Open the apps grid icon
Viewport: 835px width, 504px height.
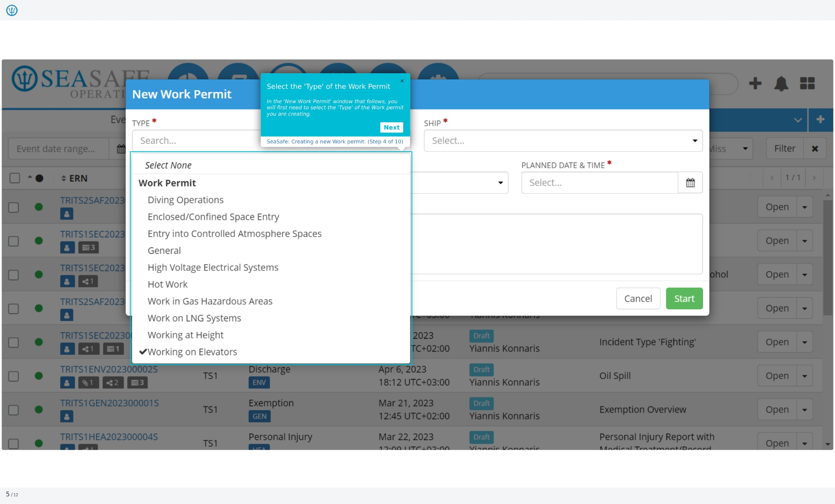click(807, 84)
